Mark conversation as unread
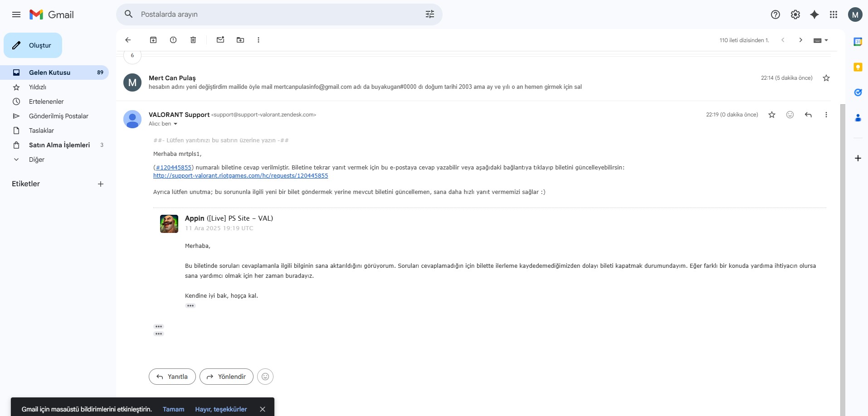 point(220,40)
